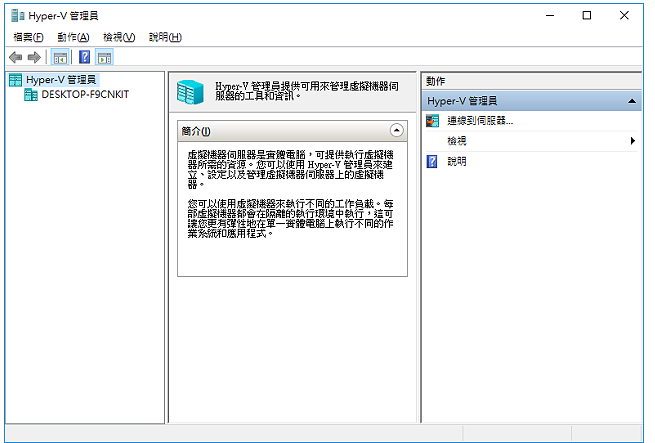The height and width of the screenshot is (443, 655).
Task: Click the 說明 help icon in actions pane
Action: point(432,161)
